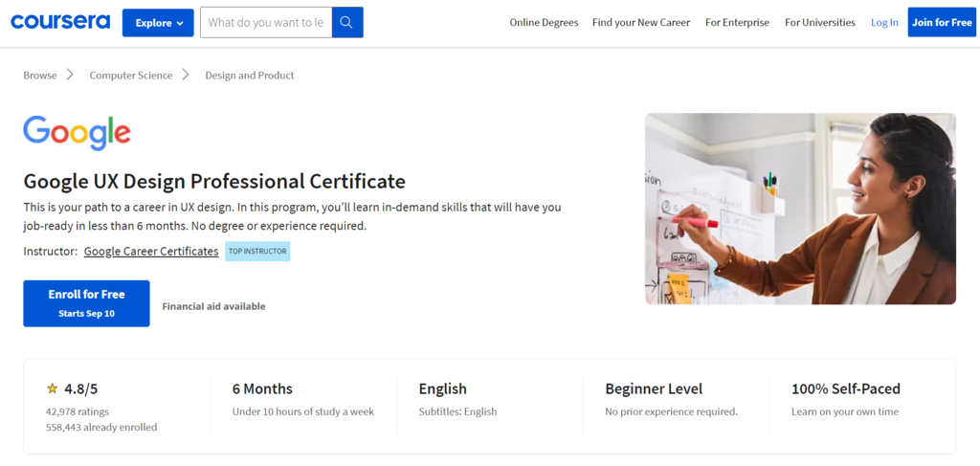
Task: Click the chevron arrow after Computer Science
Action: point(186,75)
